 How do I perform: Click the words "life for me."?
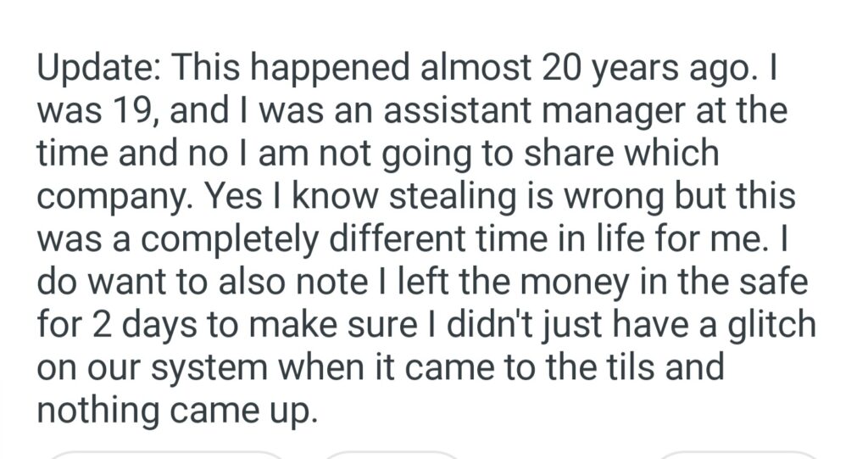coord(682,238)
